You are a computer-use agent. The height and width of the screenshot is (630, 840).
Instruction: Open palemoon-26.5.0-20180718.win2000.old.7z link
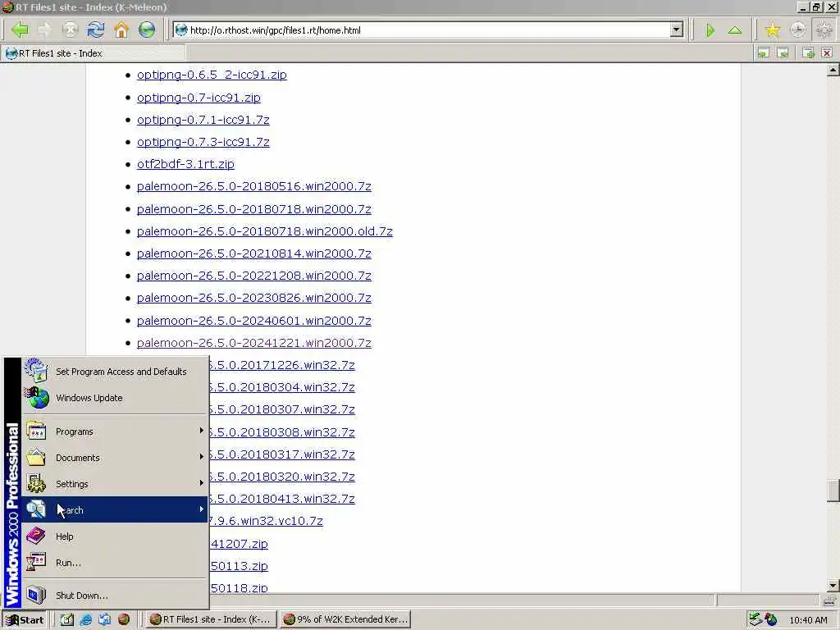click(265, 231)
